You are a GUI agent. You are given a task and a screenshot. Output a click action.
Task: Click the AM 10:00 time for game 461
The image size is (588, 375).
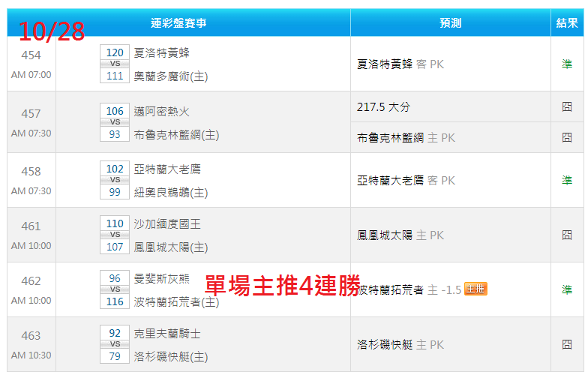pyautogui.click(x=31, y=246)
